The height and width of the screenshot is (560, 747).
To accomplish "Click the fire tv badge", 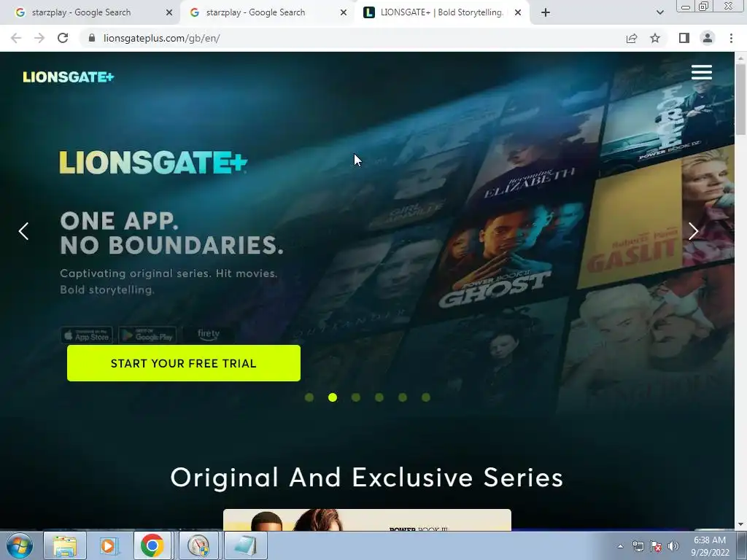I will [209, 334].
